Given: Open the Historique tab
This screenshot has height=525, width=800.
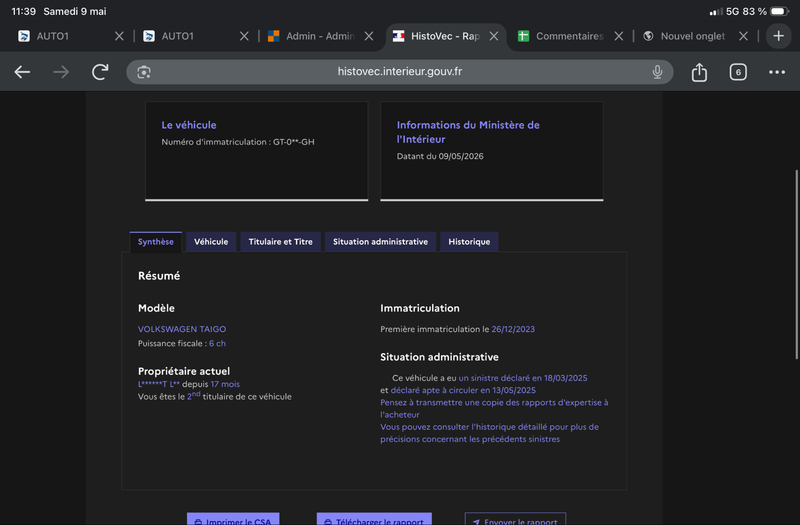Looking at the screenshot, I should 469,242.
